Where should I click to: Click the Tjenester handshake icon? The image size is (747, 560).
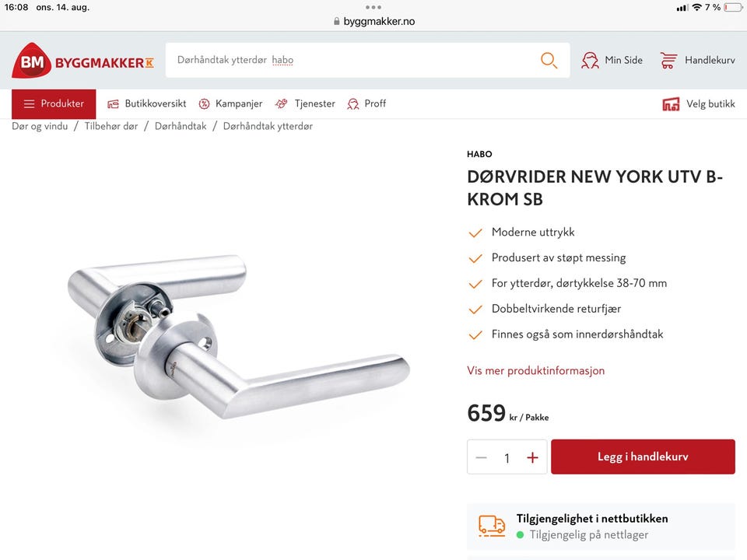click(x=281, y=103)
